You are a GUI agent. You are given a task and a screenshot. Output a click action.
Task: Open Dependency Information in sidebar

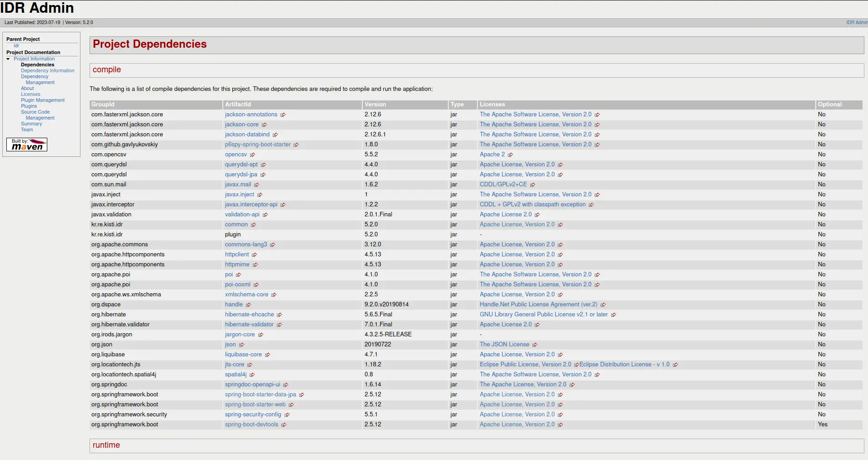coord(47,70)
